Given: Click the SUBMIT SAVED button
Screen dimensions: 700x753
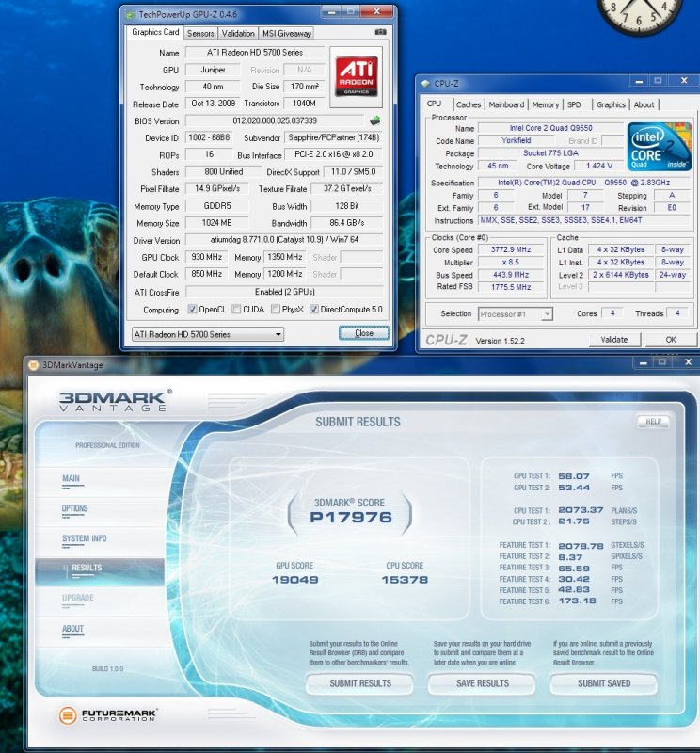Looking at the screenshot, I should pyautogui.click(x=604, y=683).
